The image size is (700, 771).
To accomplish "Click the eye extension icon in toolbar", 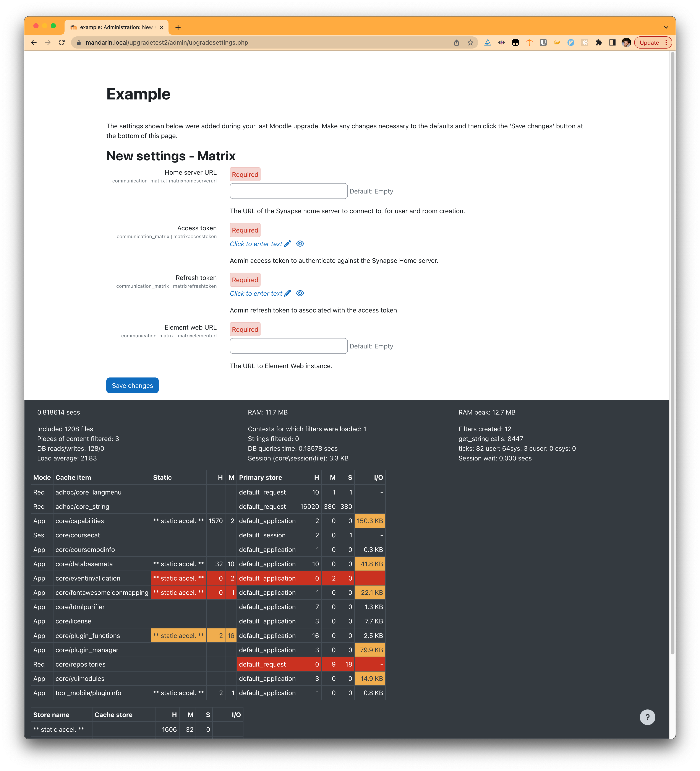I will point(501,42).
